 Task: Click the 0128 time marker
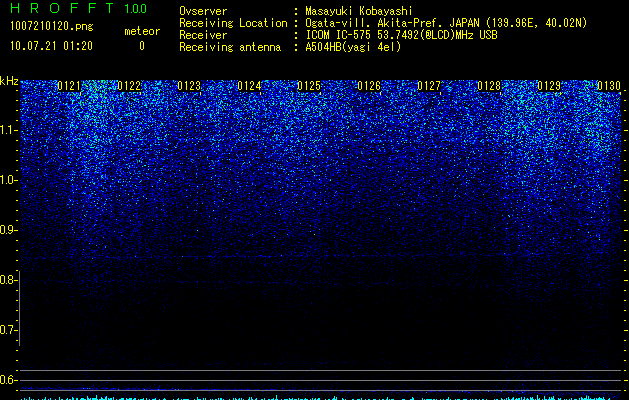(489, 86)
